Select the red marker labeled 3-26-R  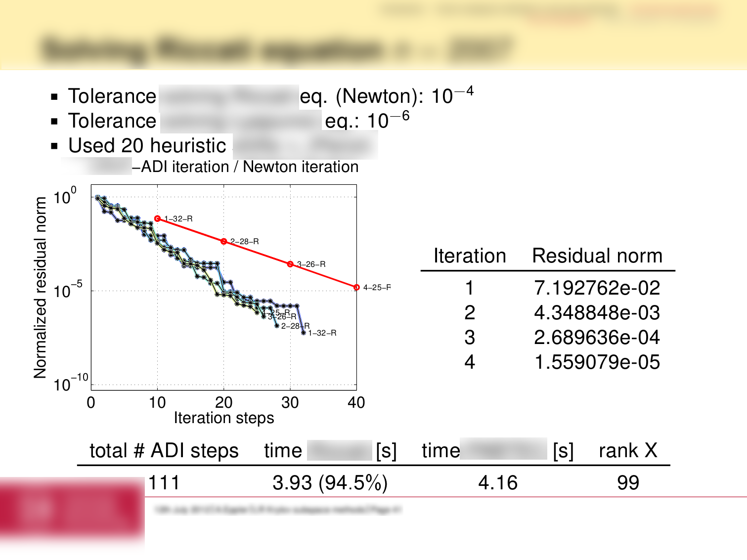coord(291,263)
